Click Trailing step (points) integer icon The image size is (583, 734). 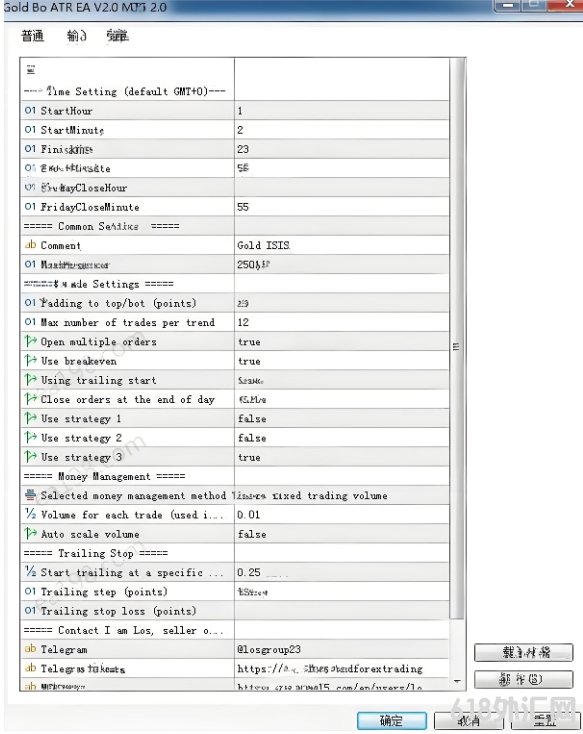(x=30, y=591)
